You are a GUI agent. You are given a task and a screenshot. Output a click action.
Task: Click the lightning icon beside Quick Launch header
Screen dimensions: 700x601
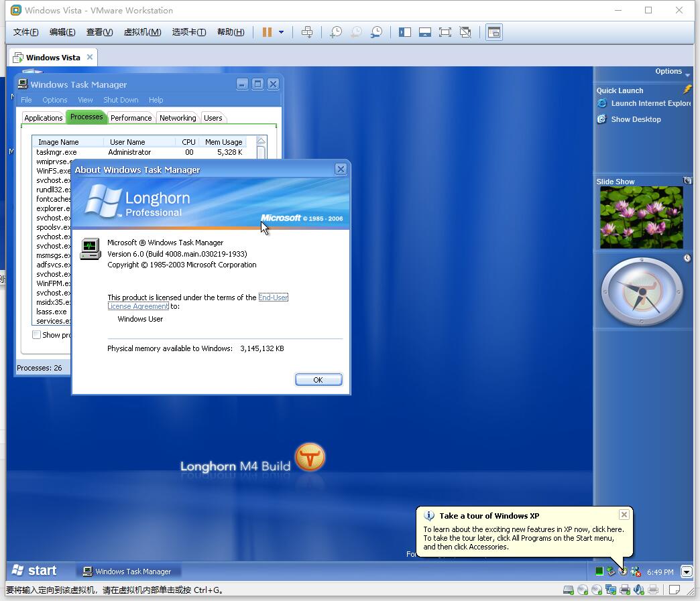point(687,89)
